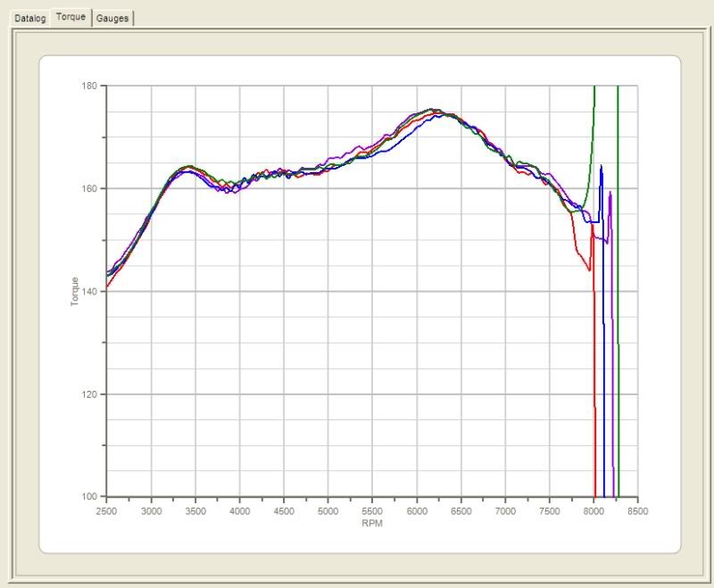The image size is (714, 588).
Task: Click the 4500 RPM axis label
Action: [x=284, y=511]
